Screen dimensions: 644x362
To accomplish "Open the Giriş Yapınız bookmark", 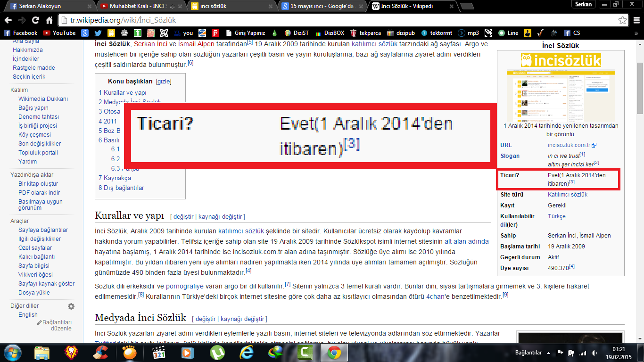I will (x=245, y=33).
